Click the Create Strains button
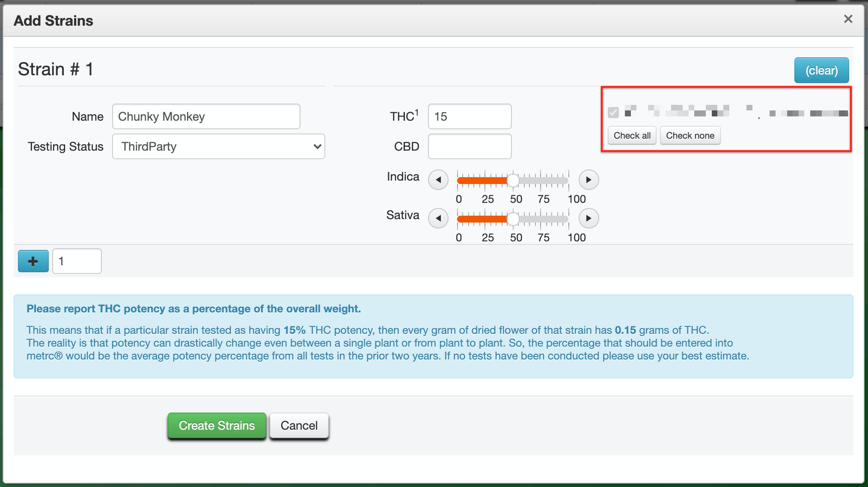 pos(217,425)
